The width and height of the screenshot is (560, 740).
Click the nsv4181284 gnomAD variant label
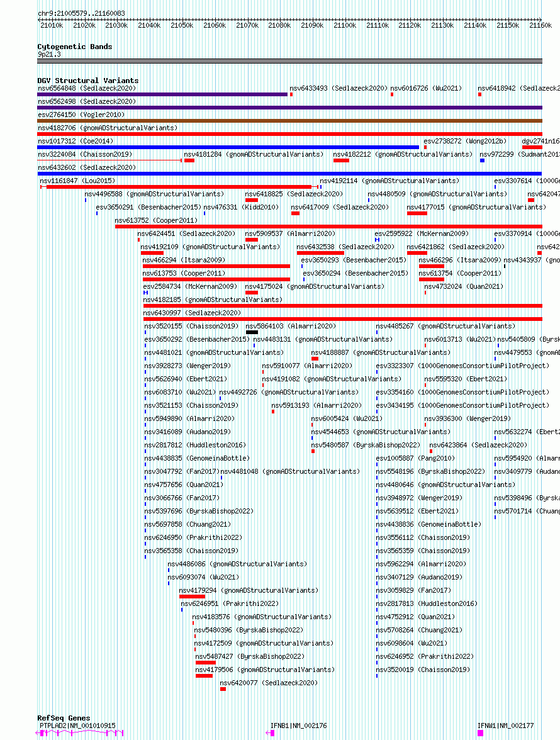pyautogui.click(x=254, y=154)
